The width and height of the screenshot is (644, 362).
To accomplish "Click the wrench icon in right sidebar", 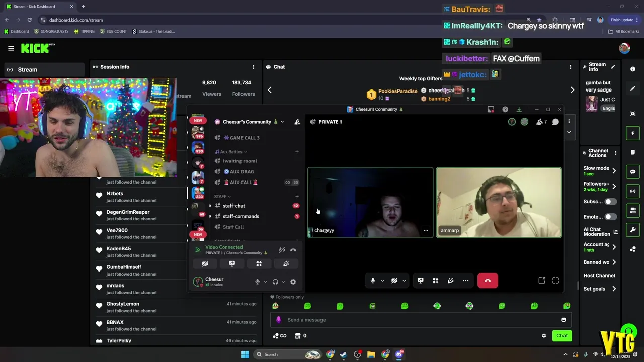I will click(633, 230).
